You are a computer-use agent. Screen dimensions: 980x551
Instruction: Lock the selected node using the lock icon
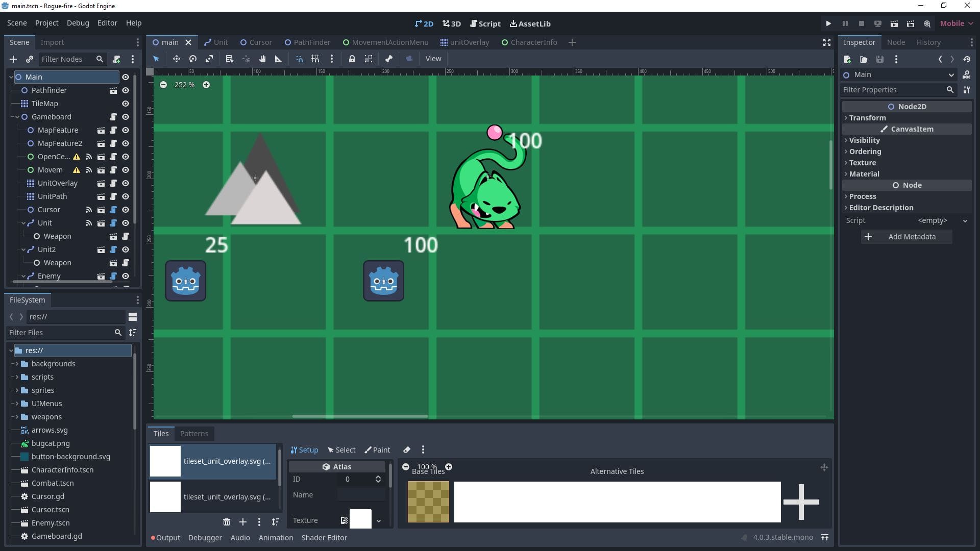point(352,59)
